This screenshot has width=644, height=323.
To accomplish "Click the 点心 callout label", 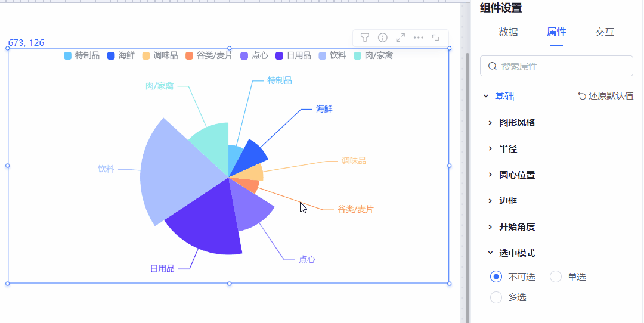I will (x=307, y=259).
